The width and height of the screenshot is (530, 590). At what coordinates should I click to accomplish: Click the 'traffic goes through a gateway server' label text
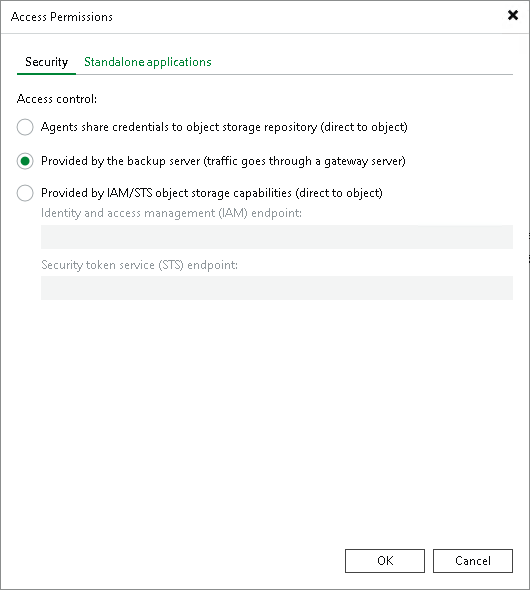click(x=304, y=161)
